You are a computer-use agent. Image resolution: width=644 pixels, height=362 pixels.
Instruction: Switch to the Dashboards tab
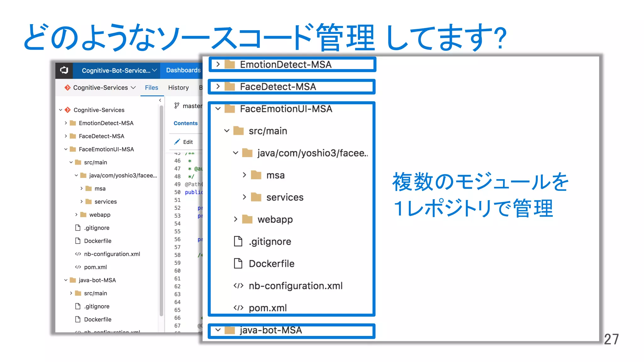pyautogui.click(x=183, y=70)
